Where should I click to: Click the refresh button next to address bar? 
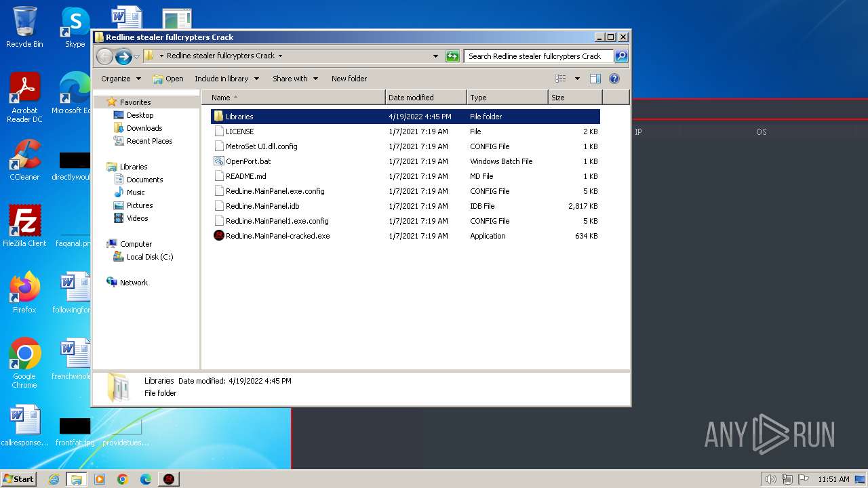point(452,56)
